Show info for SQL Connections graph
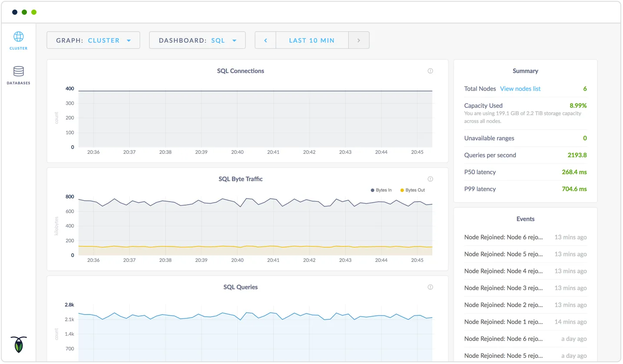Screen dimensions: 623x364 point(430,71)
